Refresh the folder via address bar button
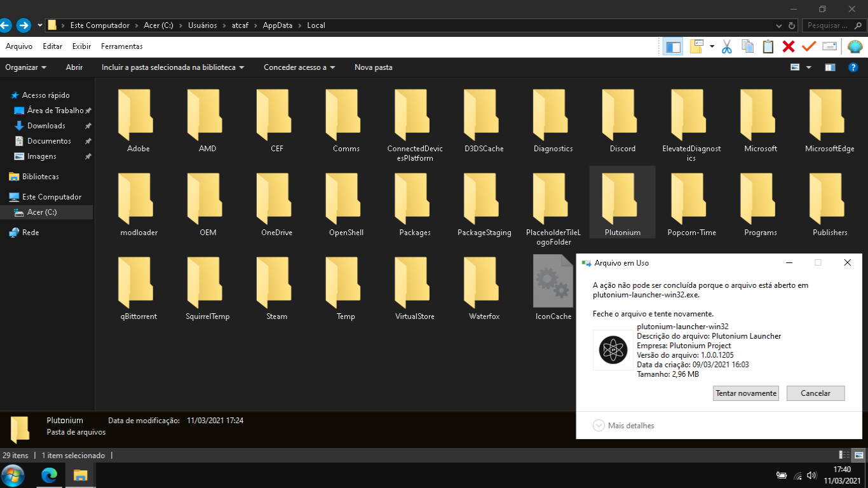Image resolution: width=868 pixels, height=488 pixels. (792, 25)
